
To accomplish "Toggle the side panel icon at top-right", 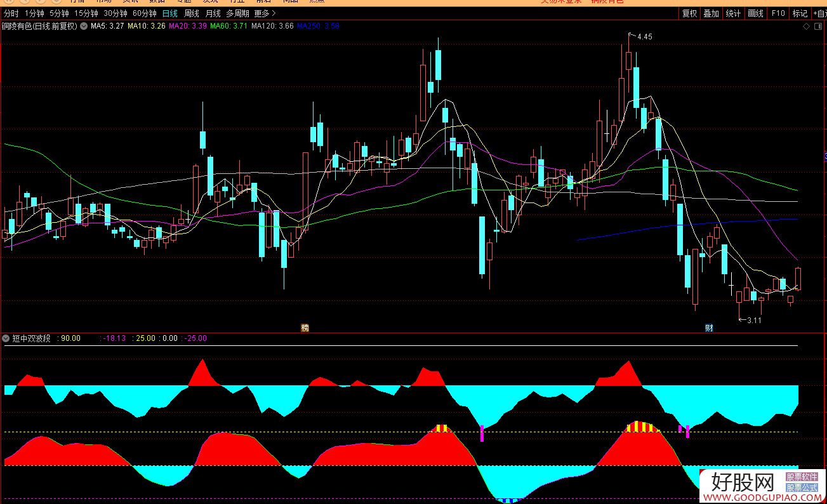I will click(x=817, y=27).
